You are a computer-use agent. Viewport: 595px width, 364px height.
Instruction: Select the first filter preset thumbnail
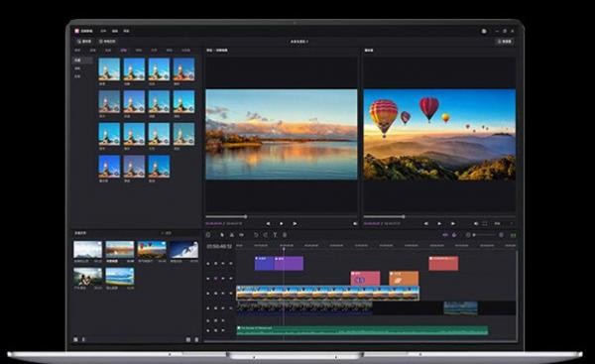[109, 68]
